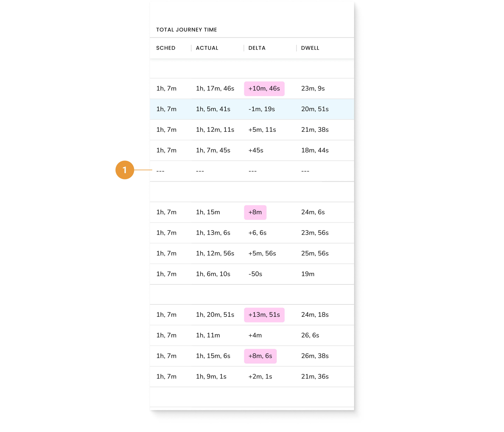Click the pink +10m, 46s delta badge

point(264,89)
